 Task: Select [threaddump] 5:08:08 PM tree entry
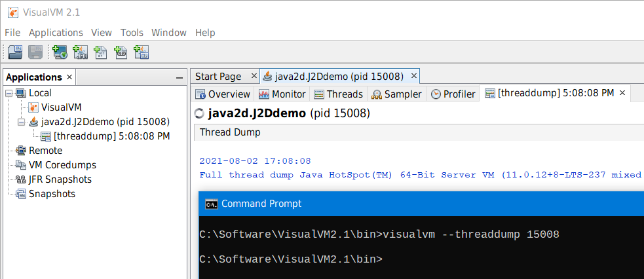pyautogui.click(x=112, y=136)
